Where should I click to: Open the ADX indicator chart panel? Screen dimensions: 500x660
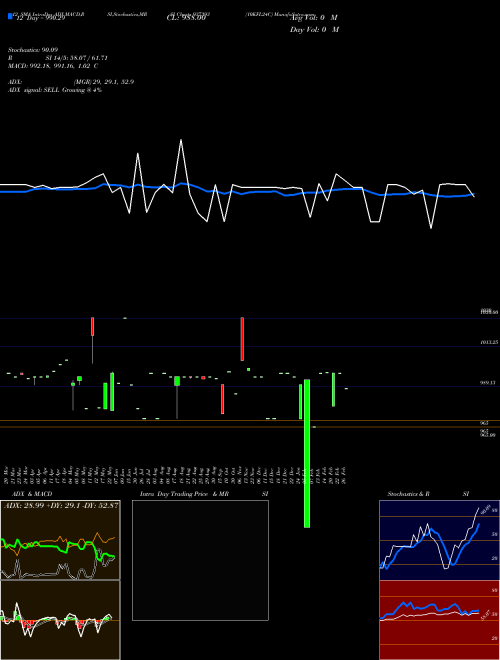(x=60, y=540)
